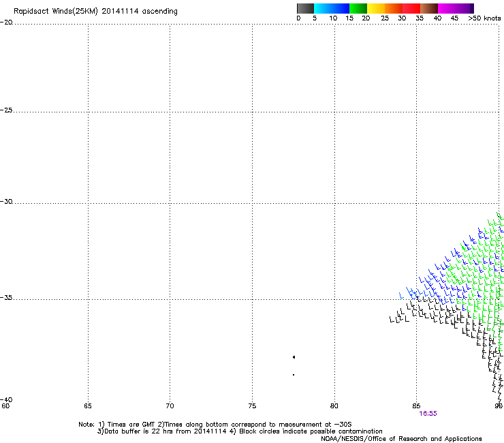Click the '25' label under the color scale
The height and width of the screenshot is (443, 504).
385,18
